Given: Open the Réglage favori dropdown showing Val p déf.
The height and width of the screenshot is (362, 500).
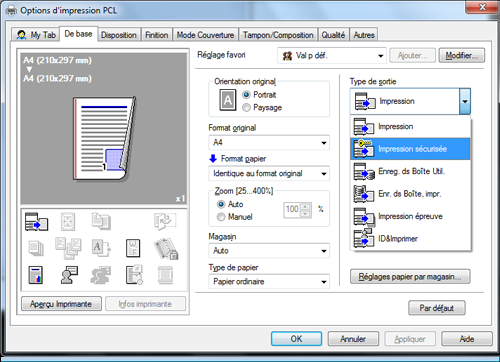Looking at the screenshot, I should [332, 56].
